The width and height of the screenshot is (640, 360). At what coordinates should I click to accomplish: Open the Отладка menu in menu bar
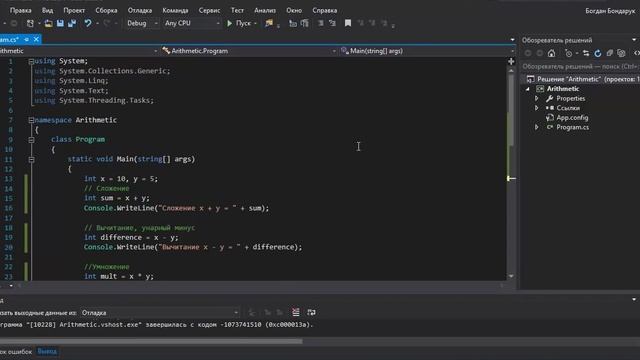pyautogui.click(x=140, y=10)
